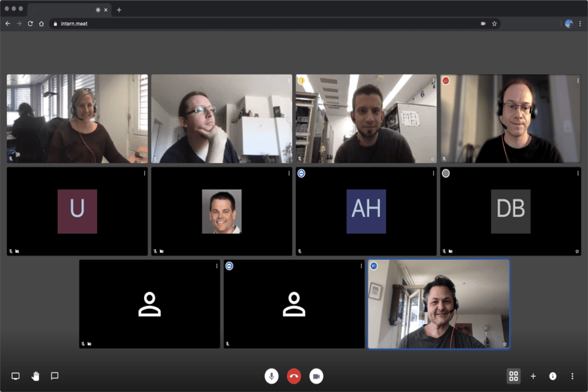The image size is (588, 392).
Task: Click camera-off icon on U tile
Action: (x=17, y=251)
